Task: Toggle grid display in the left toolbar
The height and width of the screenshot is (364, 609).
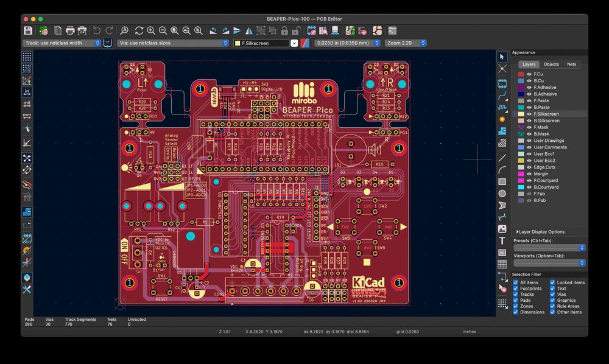Action: [x=27, y=57]
